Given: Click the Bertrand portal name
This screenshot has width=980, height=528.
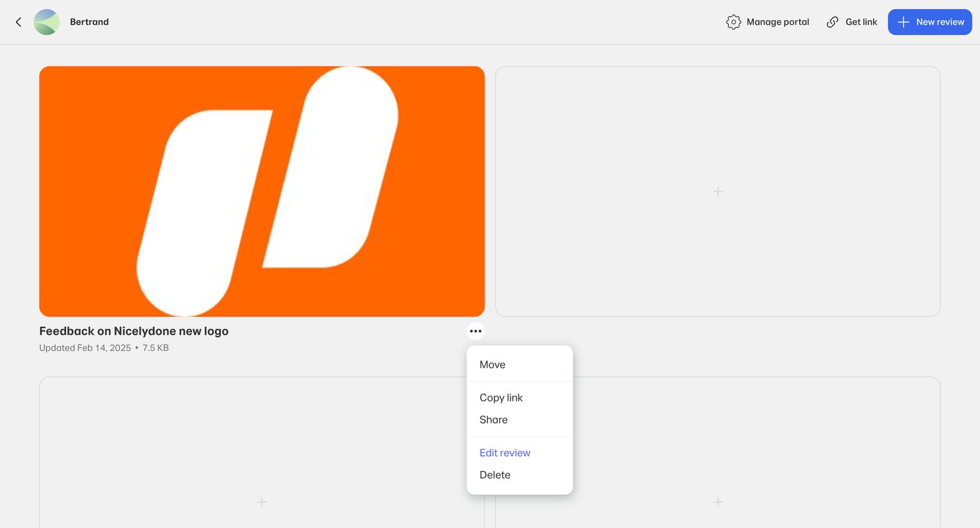Looking at the screenshot, I should point(89,22).
